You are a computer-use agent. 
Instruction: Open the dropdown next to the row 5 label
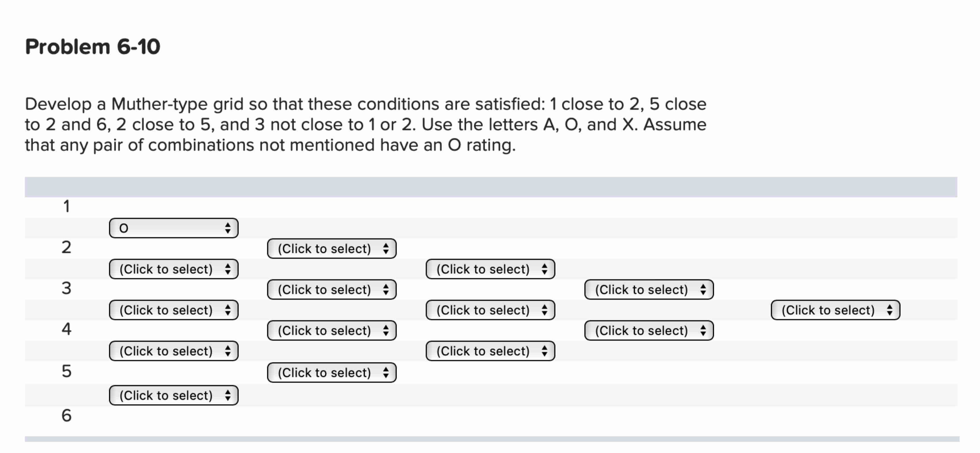point(331,373)
